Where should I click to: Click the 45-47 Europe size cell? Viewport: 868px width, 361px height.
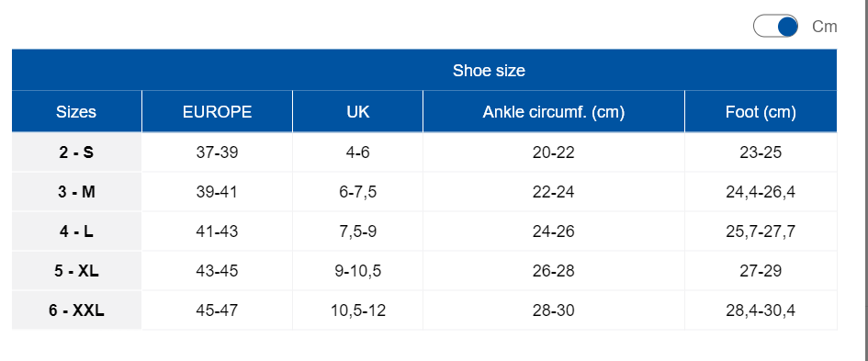pos(217,310)
